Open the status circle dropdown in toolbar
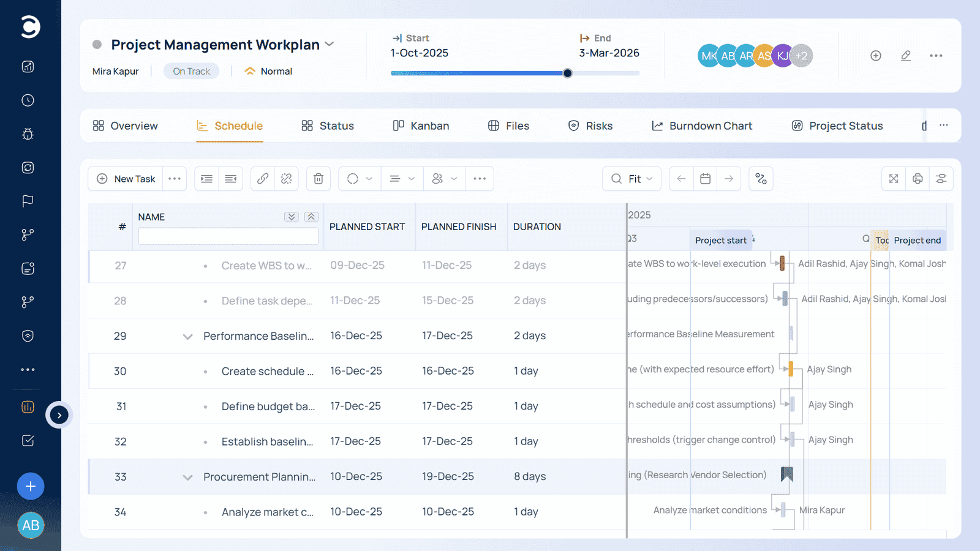 360,179
